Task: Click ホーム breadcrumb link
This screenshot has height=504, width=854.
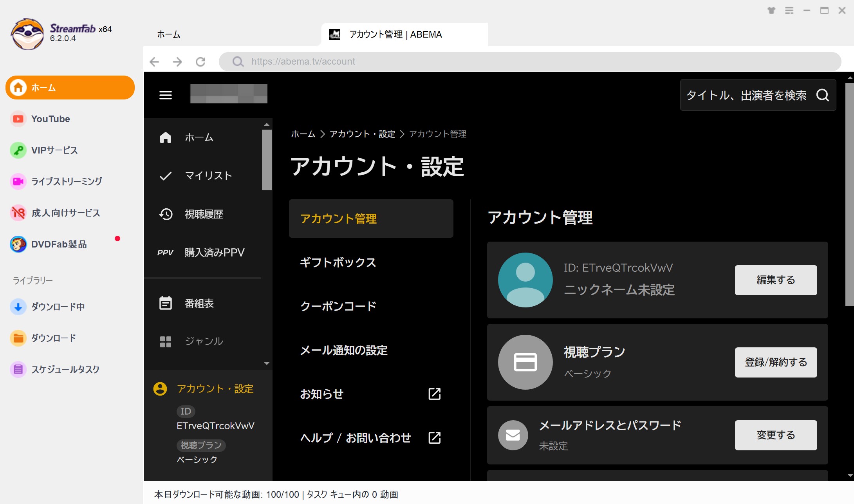Action: click(x=303, y=134)
